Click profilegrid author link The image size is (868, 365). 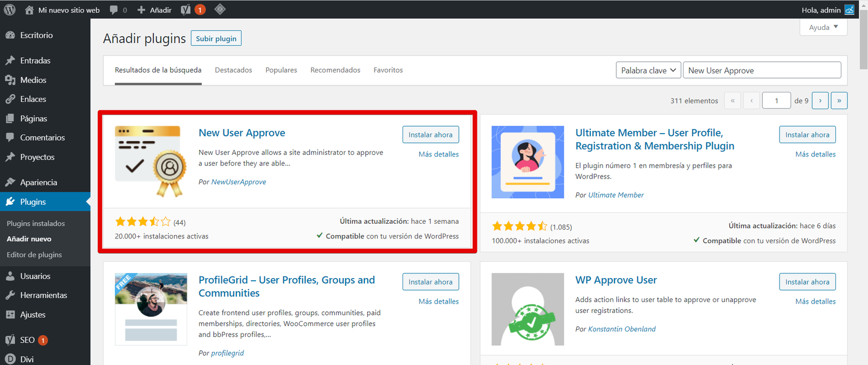227,353
